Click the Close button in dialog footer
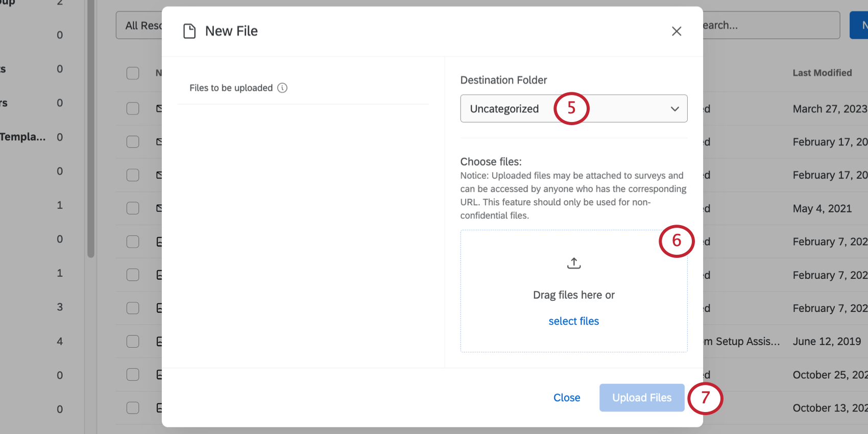This screenshot has width=868, height=434. (x=567, y=398)
